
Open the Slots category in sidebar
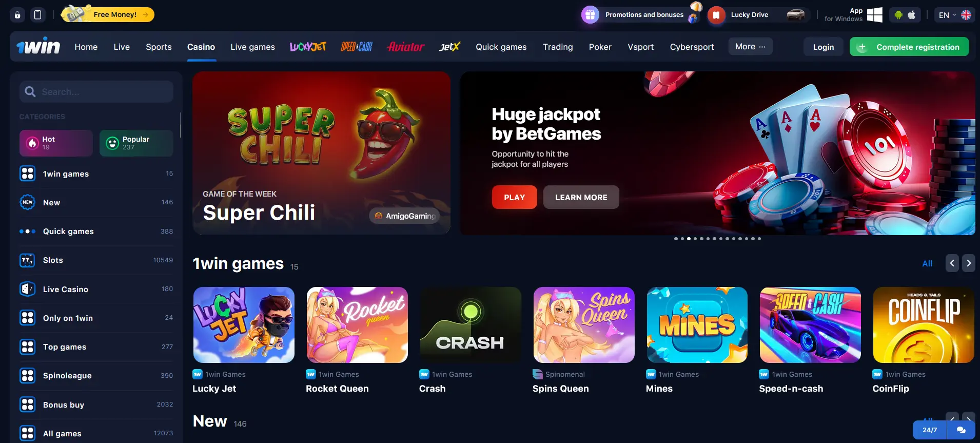tap(96, 260)
